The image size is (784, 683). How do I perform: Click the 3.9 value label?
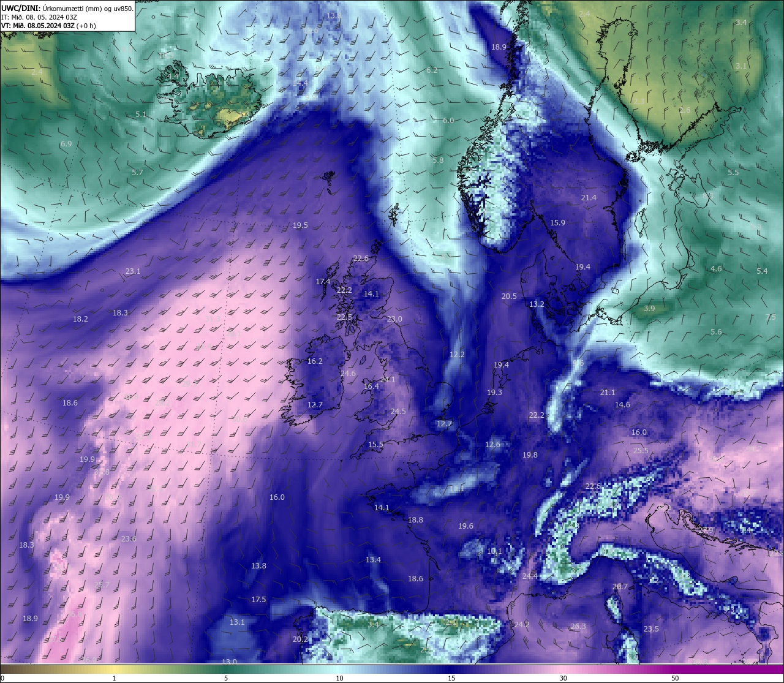(649, 309)
